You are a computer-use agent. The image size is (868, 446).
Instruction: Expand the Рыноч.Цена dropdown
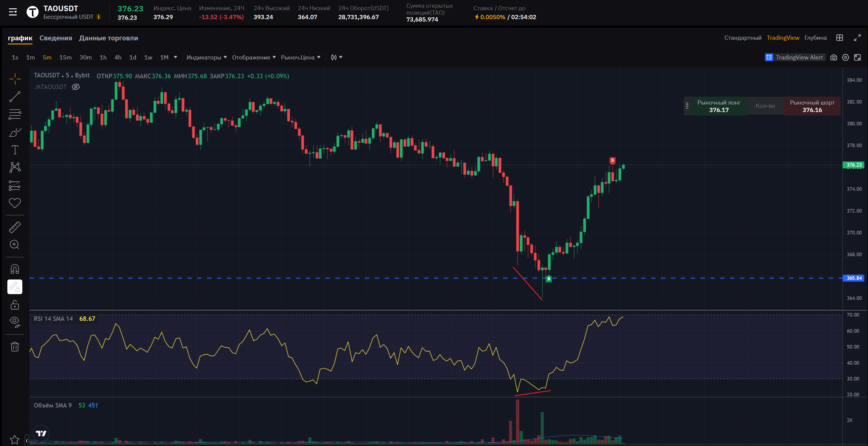coord(300,58)
